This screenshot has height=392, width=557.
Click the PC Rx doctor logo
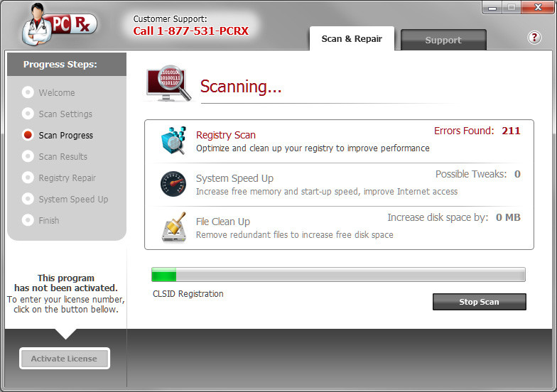coord(60,24)
